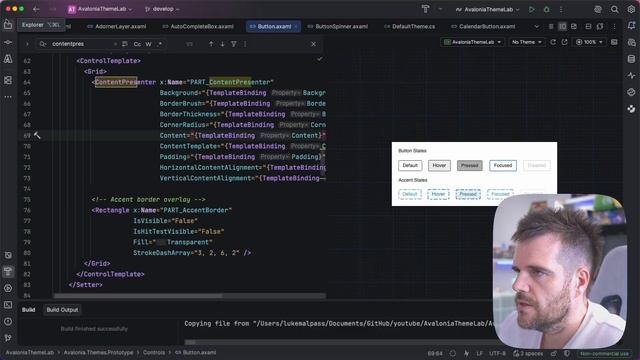Screen dimensions: 640x360
Task: Select the Build Output tab
Action: tap(62, 310)
